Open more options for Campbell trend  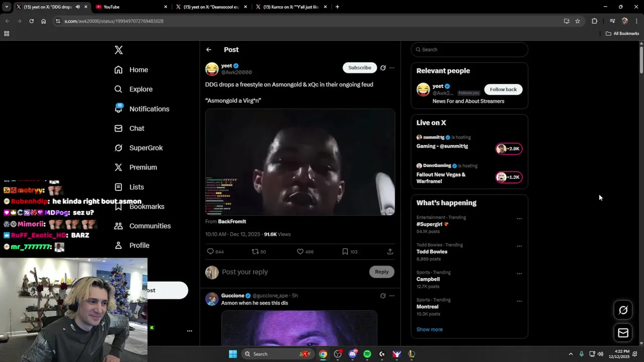click(519, 274)
